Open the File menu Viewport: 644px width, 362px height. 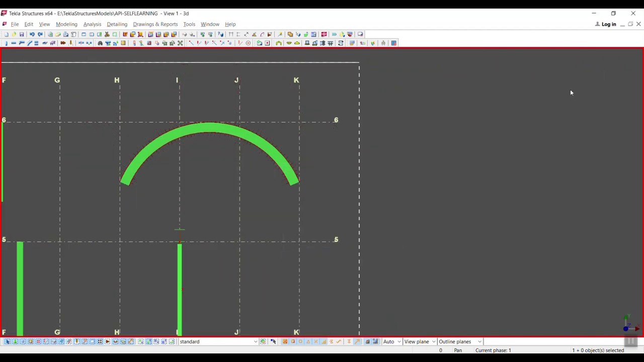pyautogui.click(x=15, y=24)
